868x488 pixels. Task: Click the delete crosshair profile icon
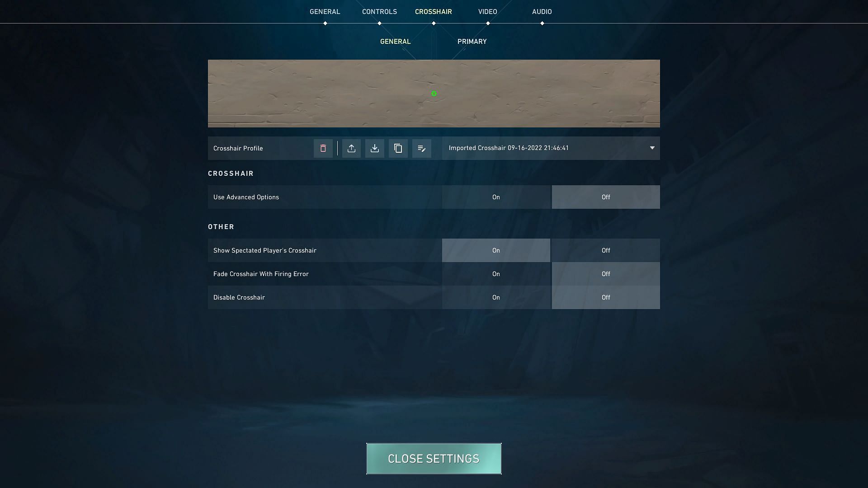(x=322, y=148)
